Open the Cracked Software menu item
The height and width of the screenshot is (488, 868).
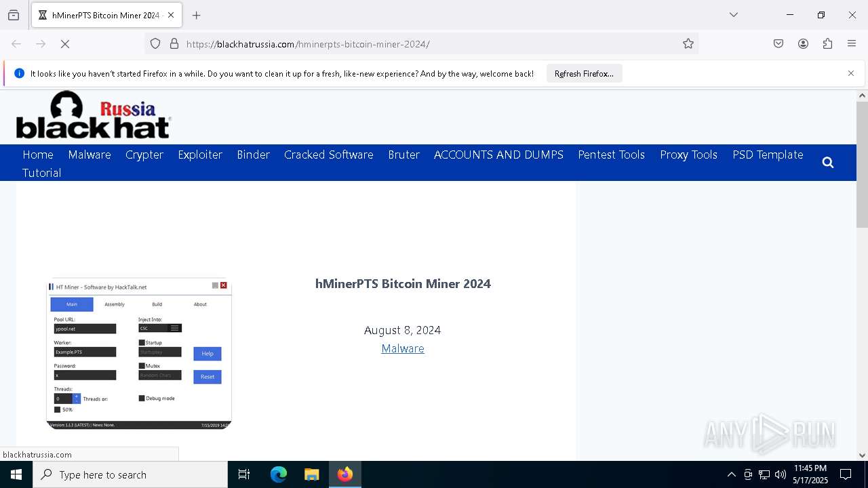(x=329, y=155)
